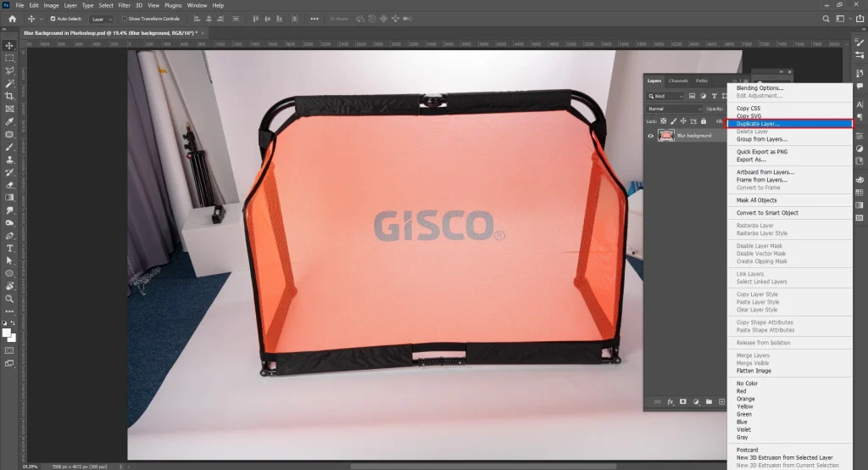Click the fx layer style icon
868x470 pixels.
[x=670, y=401]
